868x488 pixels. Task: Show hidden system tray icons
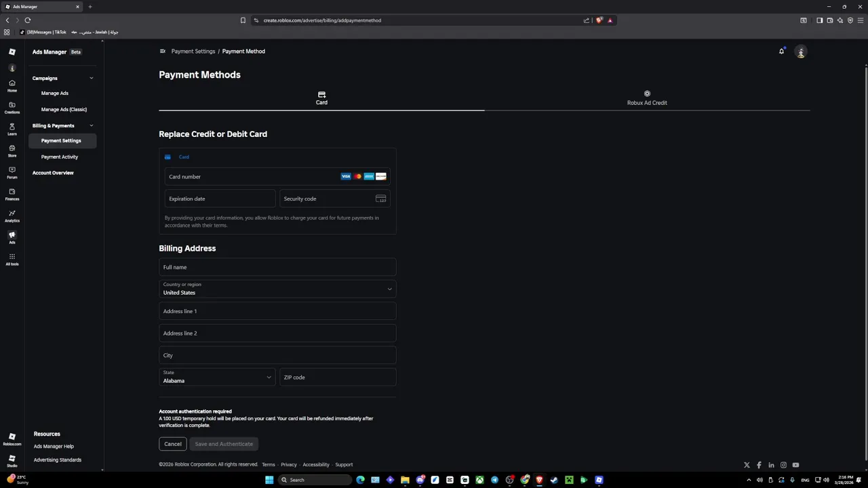[x=749, y=480]
